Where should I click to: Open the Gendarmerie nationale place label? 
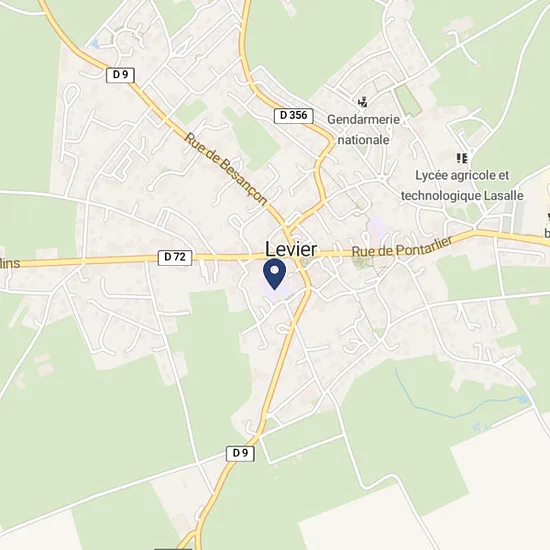[363, 130]
